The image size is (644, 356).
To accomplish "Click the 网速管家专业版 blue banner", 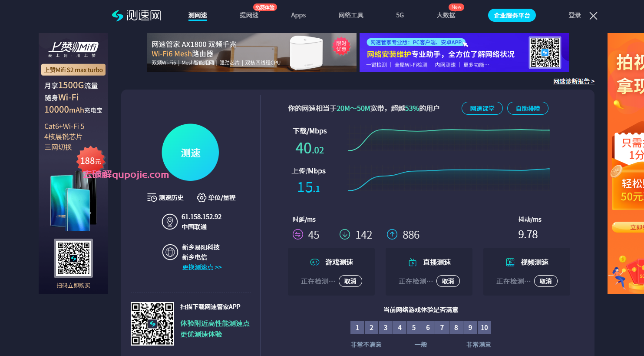I will [464, 53].
